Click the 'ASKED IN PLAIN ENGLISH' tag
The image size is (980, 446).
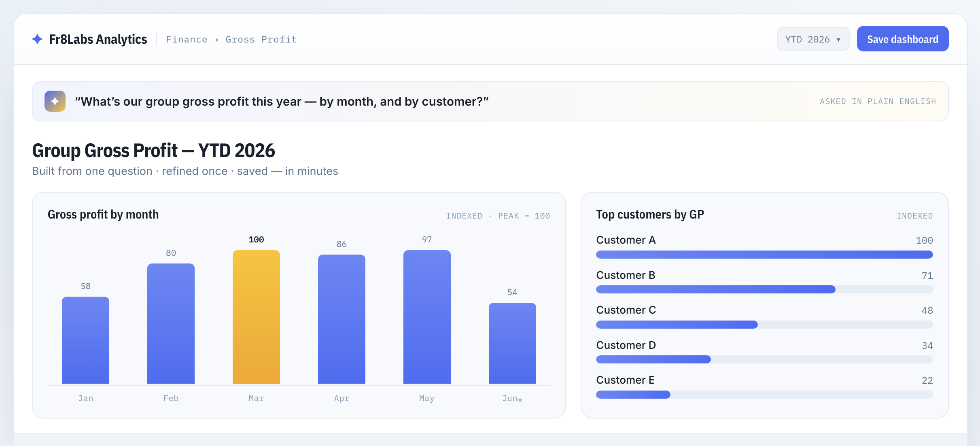tap(878, 101)
